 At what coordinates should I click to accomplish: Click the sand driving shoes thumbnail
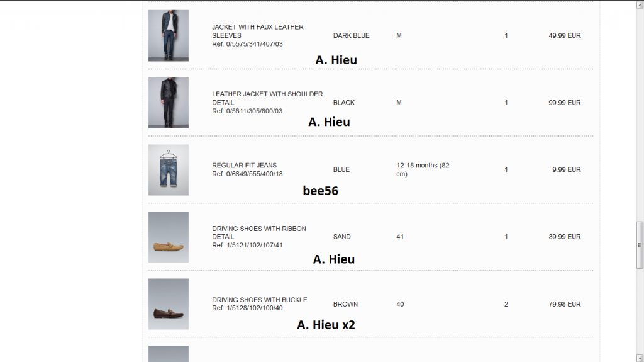point(168,237)
